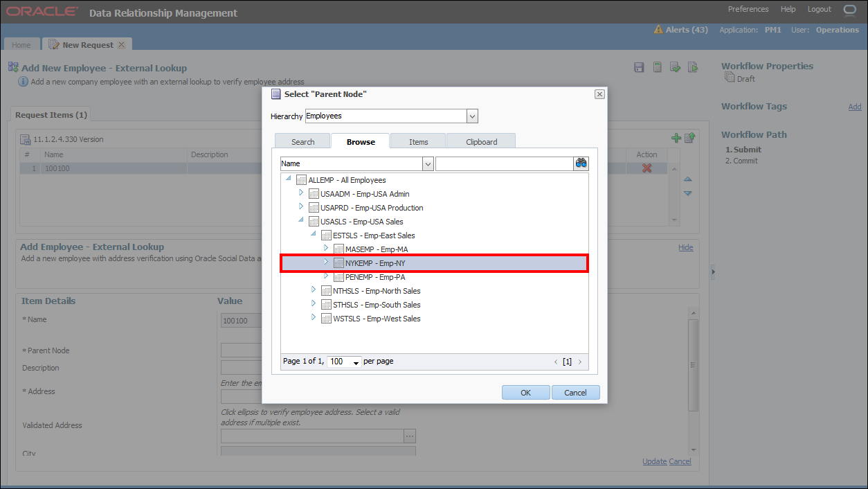Click the OK button

[x=526, y=393]
